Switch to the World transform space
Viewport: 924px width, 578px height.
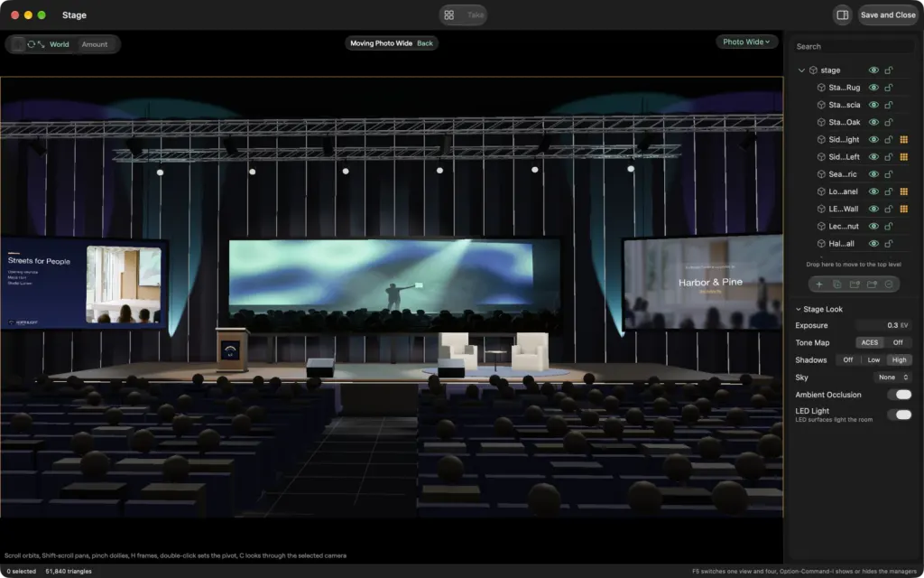(x=59, y=44)
